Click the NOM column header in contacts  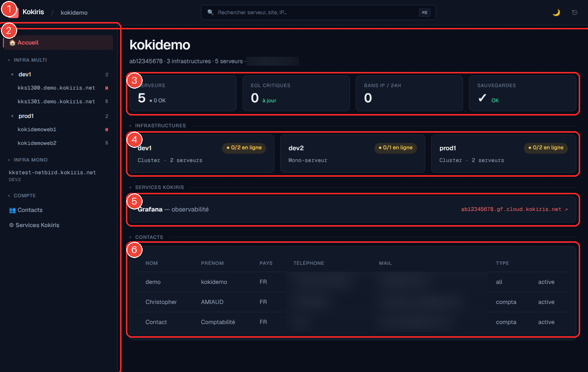[151, 263]
